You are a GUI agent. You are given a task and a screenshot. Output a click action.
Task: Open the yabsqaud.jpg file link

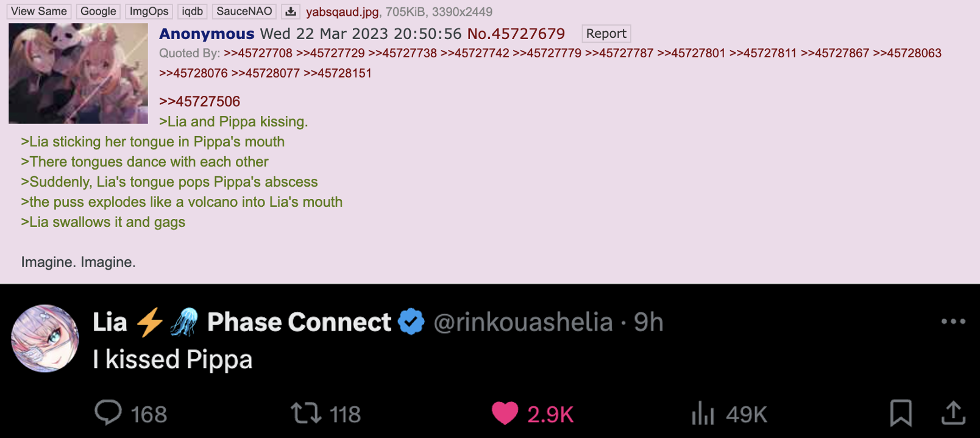pos(342,12)
